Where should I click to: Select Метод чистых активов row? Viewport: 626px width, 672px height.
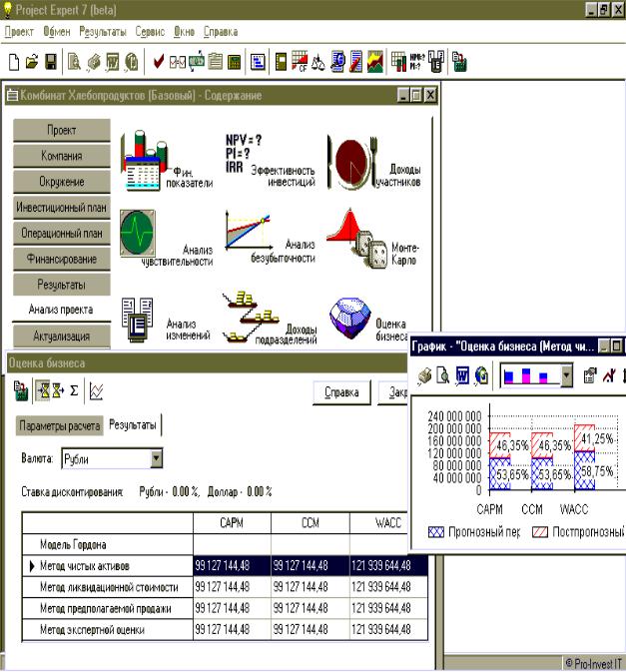coord(225,566)
